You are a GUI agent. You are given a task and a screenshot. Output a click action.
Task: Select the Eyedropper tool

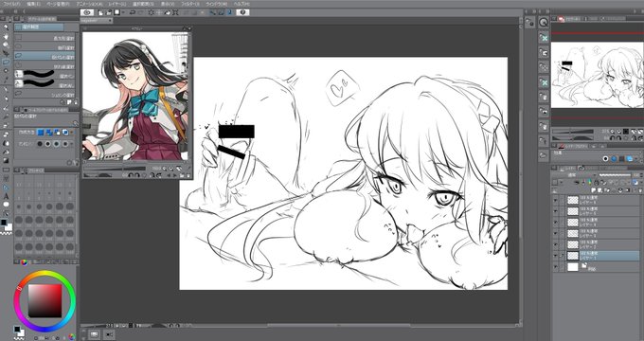[x=6, y=80]
